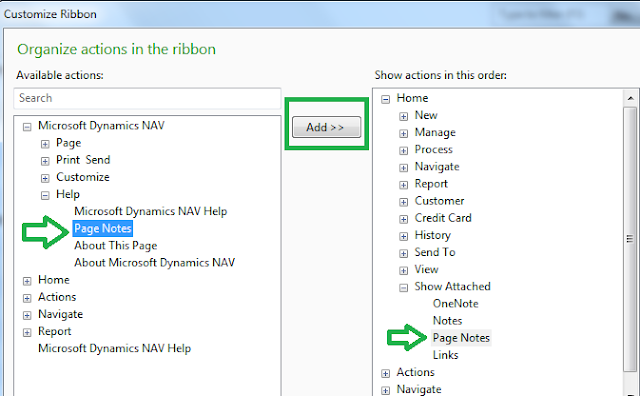This screenshot has height=396, width=640.
Task: Expand the View group
Action: tap(403, 271)
